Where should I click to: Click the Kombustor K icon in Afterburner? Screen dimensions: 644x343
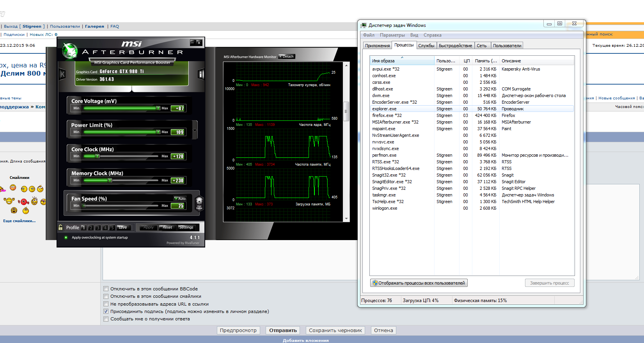click(62, 74)
